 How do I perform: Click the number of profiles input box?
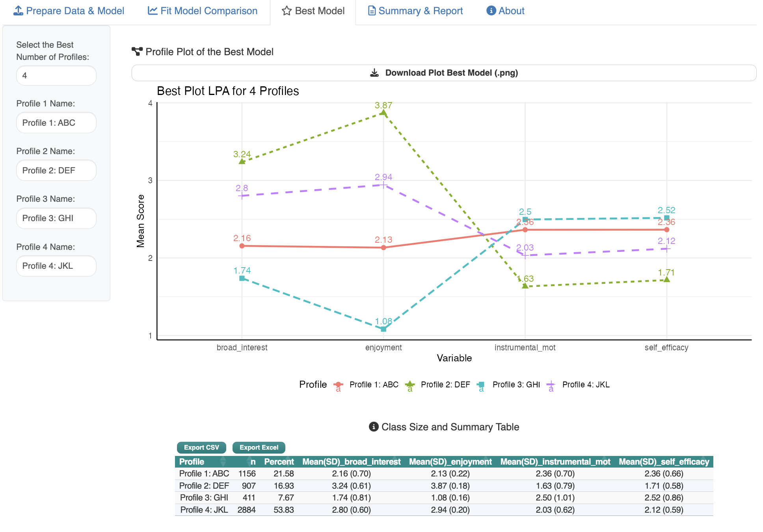56,75
